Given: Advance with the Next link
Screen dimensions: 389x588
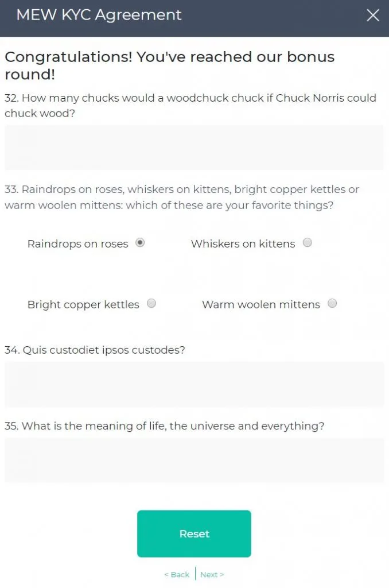Looking at the screenshot, I should [x=212, y=574].
